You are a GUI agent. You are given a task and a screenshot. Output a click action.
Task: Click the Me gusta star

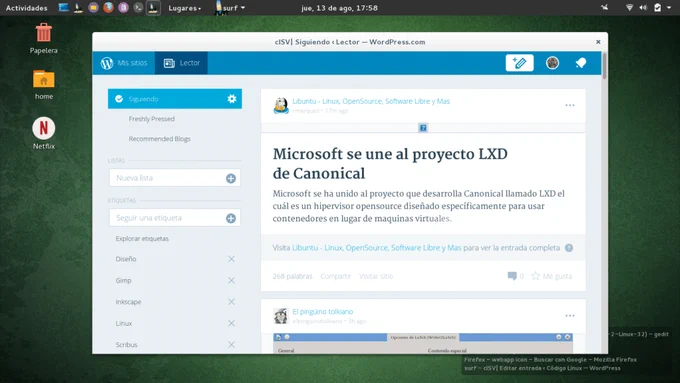(536, 276)
